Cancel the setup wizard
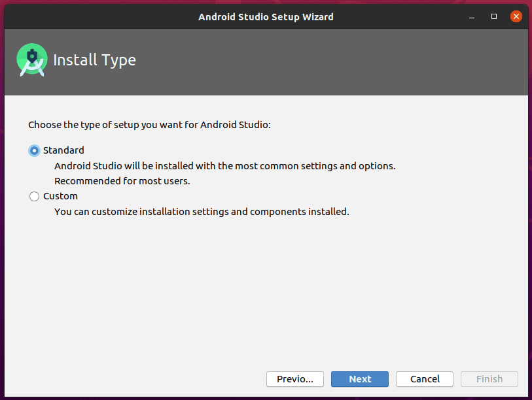 click(x=425, y=379)
